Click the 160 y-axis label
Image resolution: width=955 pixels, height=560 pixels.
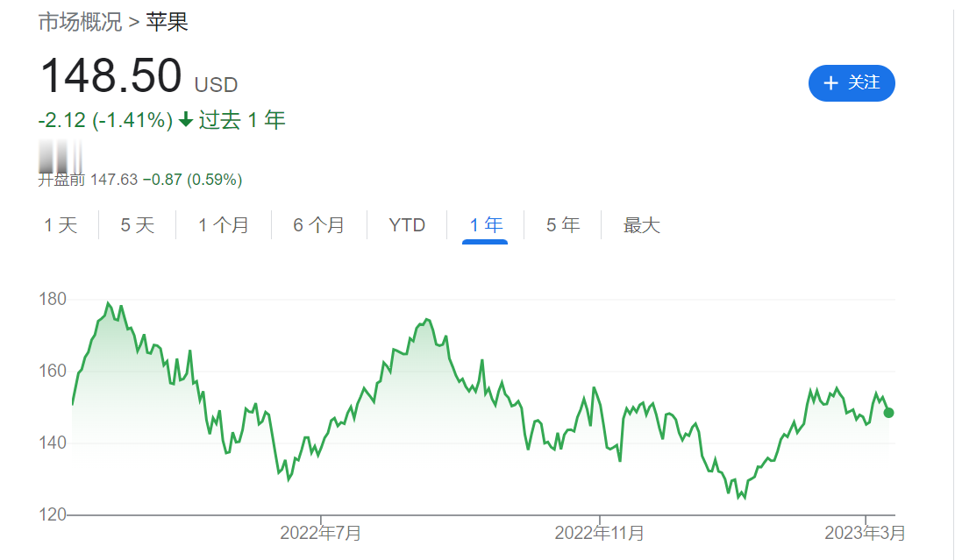(x=53, y=371)
